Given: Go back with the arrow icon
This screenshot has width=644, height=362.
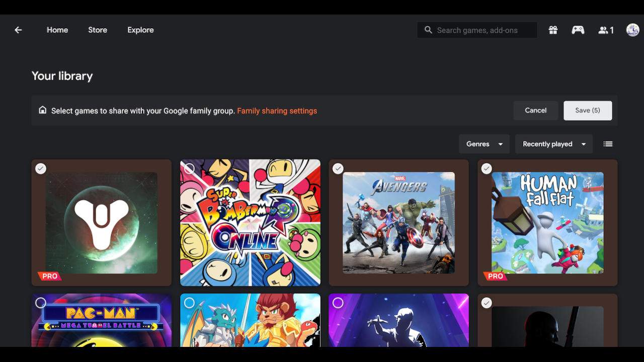Looking at the screenshot, I should 18,30.
